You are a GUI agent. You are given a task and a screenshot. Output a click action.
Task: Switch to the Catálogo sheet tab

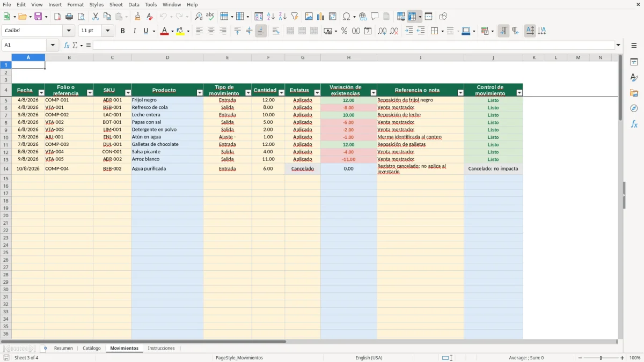pyautogui.click(x=91, y=348)
